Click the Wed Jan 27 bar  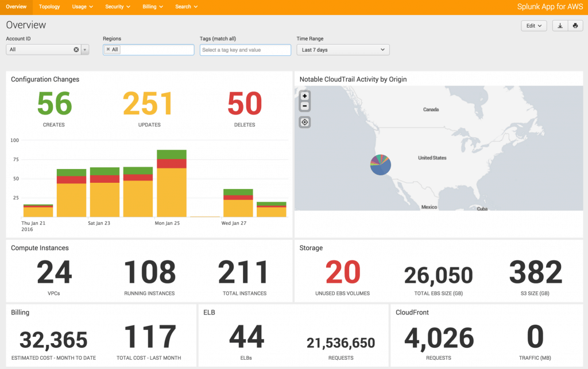click(x=238, y=203)
